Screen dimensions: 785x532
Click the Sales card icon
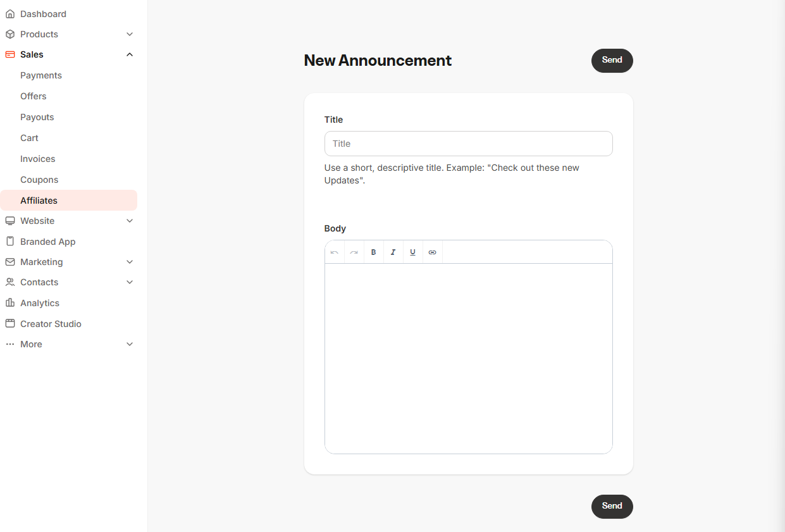(x=10, y=54)
